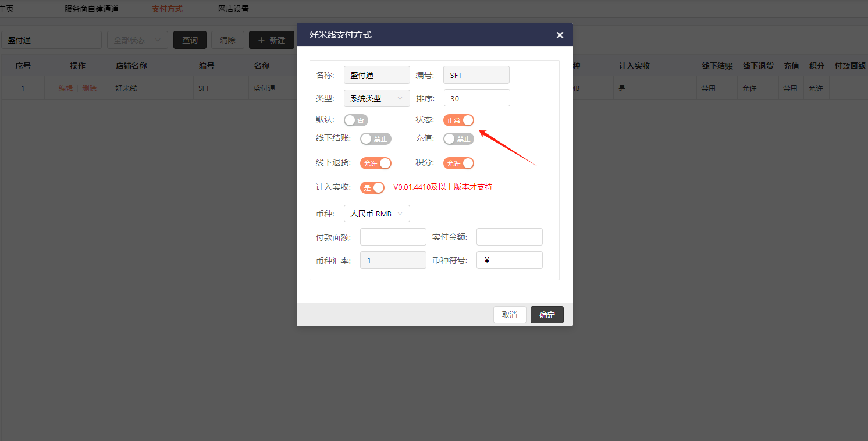Image resolution: width=868 pixels, height=441 pixels.
Task: Click the 查询 button
Action: point(190,40)
